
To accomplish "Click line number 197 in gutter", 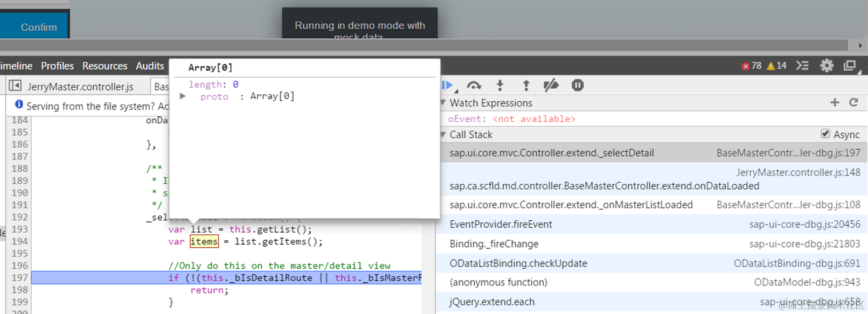I will tap(19, 278).
